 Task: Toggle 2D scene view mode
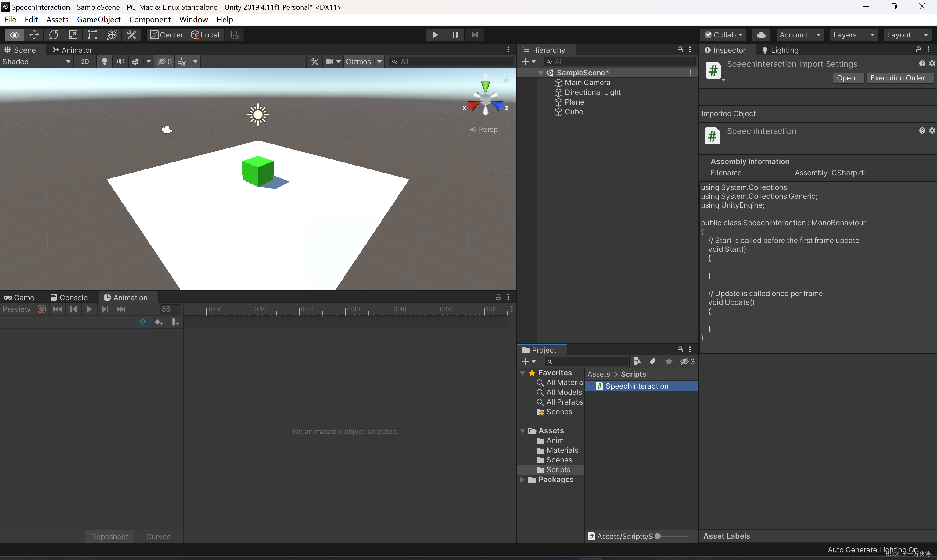pyautogui.click(x=85, y=62)
